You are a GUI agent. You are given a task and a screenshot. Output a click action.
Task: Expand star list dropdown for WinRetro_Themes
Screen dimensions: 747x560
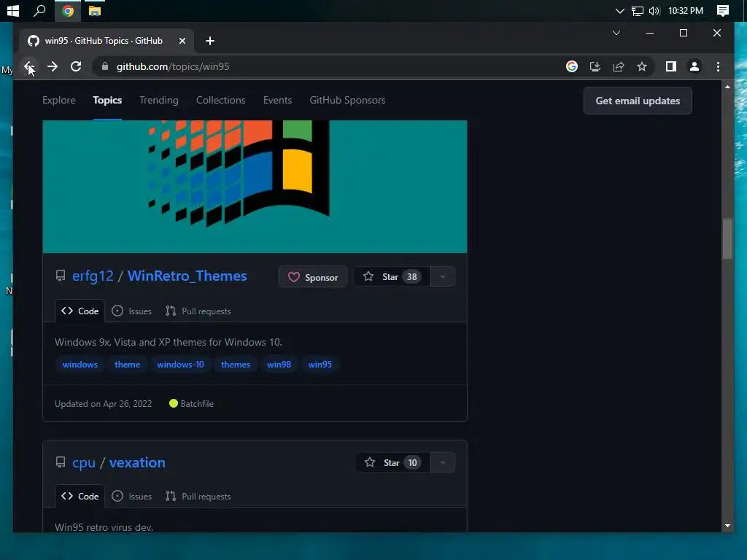pos(443,276)
